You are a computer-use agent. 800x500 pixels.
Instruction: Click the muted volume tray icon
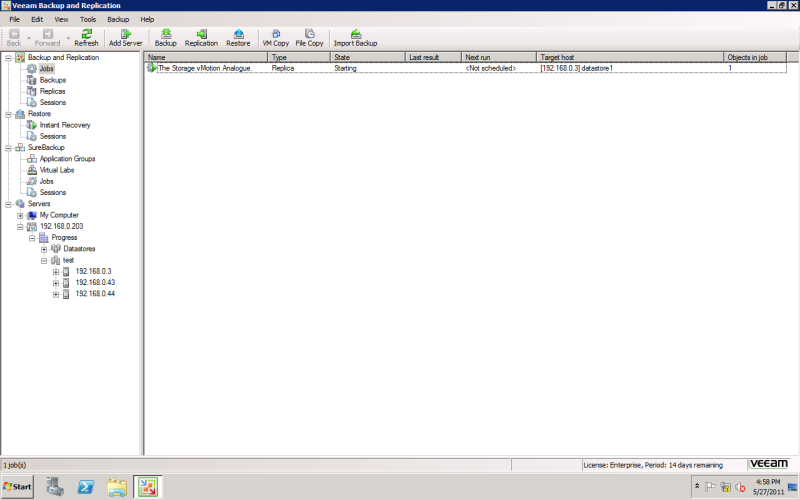tap(740, 487)
